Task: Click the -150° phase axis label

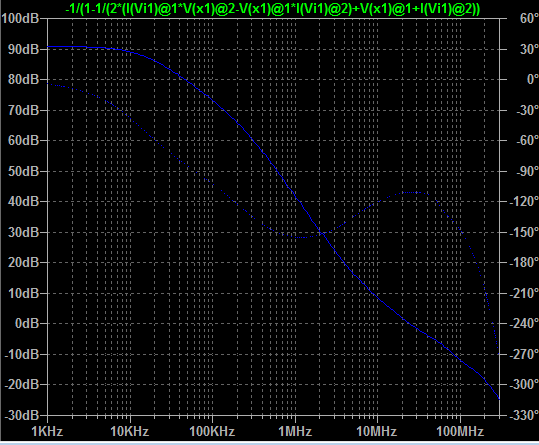Action: [524, 232]
